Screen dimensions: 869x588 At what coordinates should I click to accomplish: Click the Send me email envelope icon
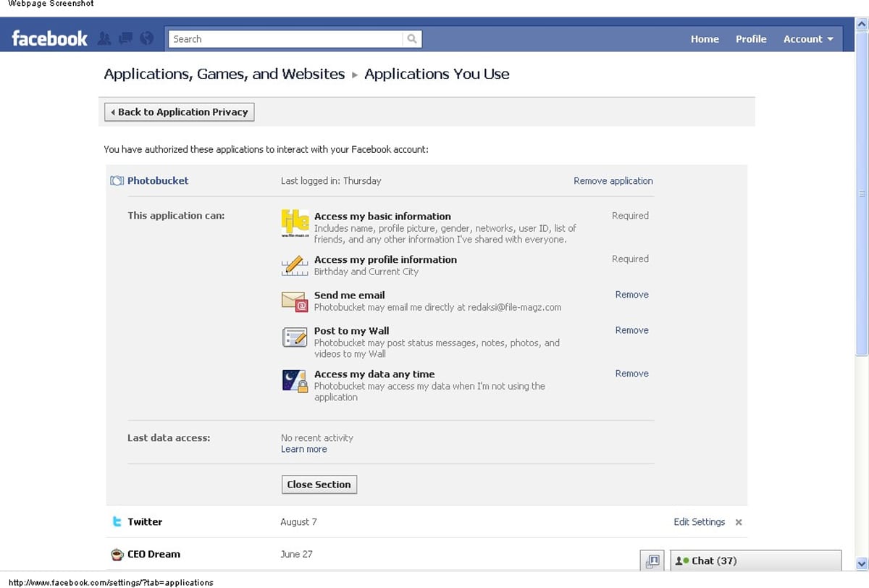point(295,301)
